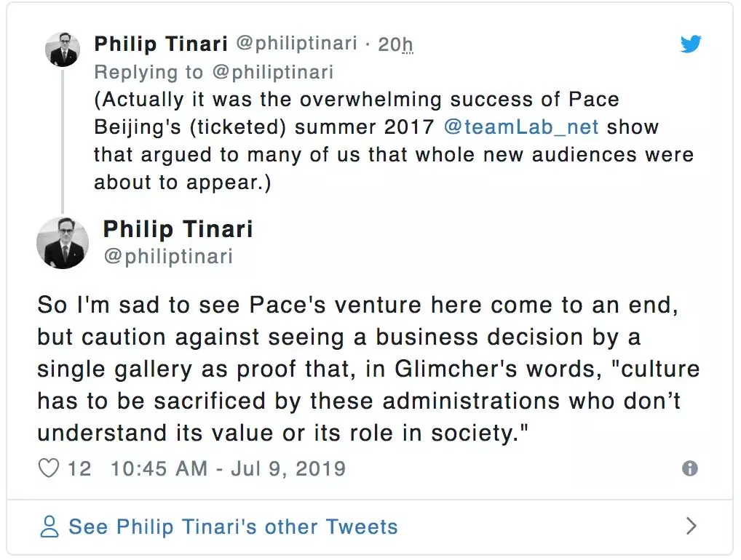This screenshot has height=560, width=741.
Task: Expand the right chevron in the footer
Action: tap(691, 526)
